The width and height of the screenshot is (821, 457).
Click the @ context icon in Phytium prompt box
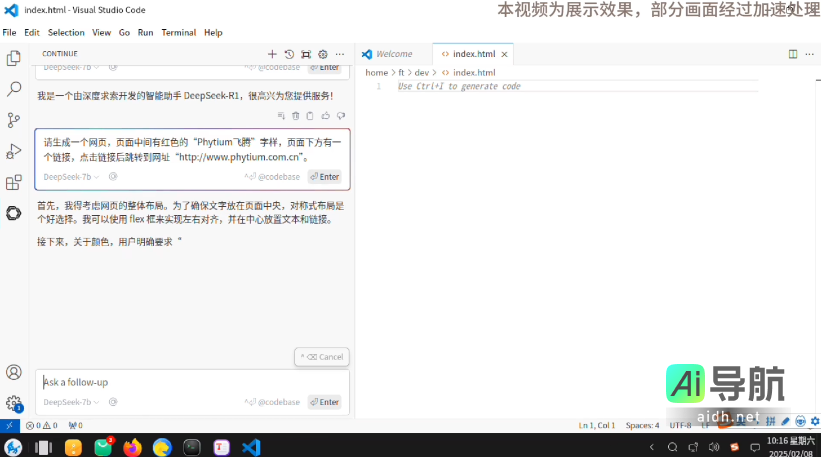point(113,176)
